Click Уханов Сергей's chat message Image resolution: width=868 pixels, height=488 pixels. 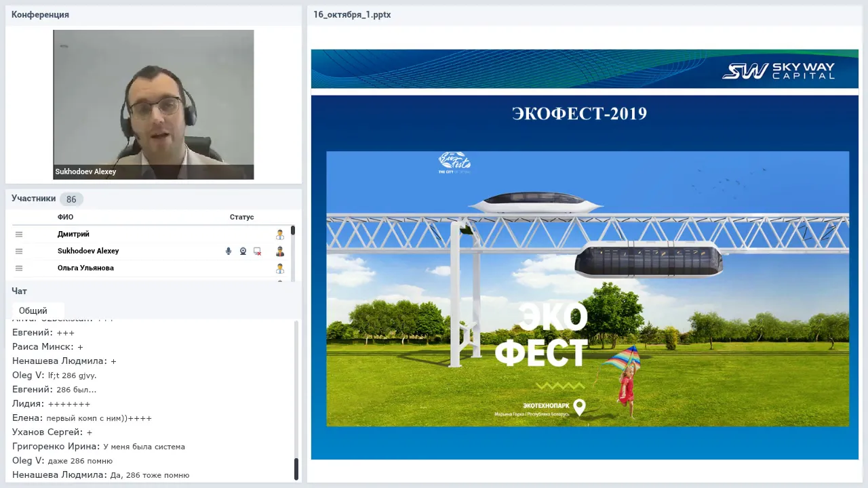(x=52, y=432)
